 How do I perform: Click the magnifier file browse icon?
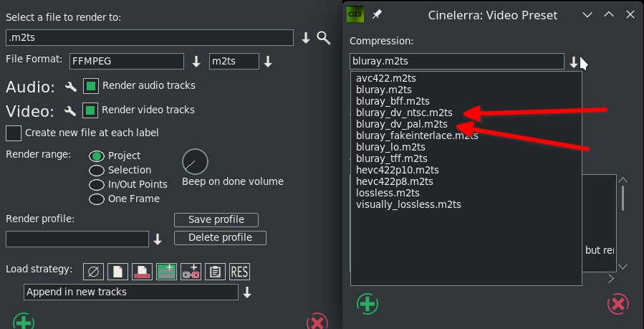coord(324,38)
